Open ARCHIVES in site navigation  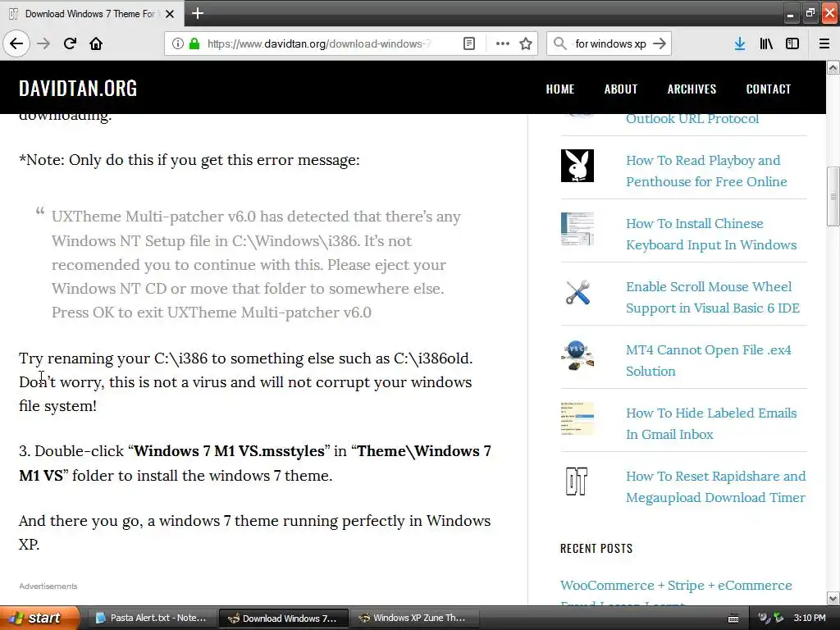point(692,89)
